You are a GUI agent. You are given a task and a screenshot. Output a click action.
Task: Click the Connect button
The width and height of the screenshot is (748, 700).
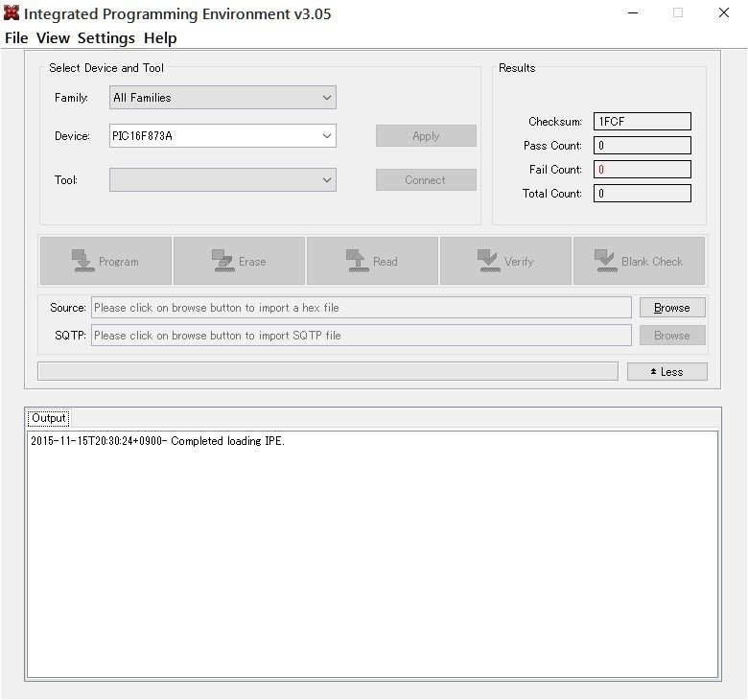[426, 180]
